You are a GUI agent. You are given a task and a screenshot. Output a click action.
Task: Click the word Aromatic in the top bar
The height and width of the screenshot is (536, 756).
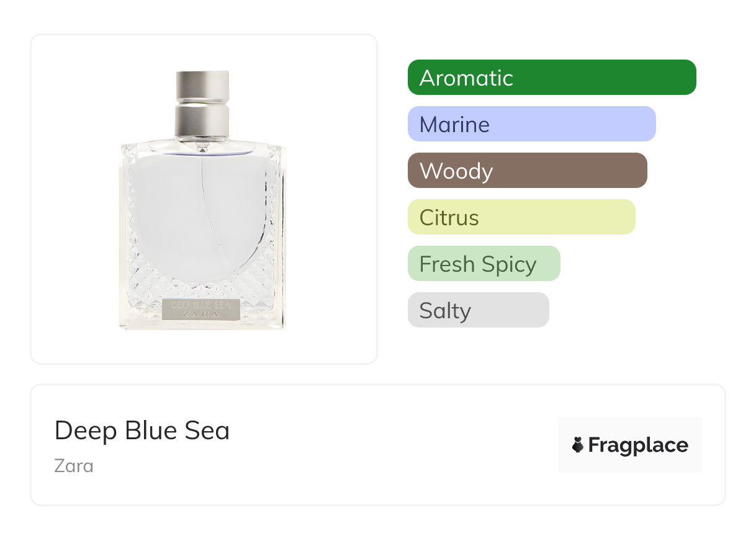point(466,78)
